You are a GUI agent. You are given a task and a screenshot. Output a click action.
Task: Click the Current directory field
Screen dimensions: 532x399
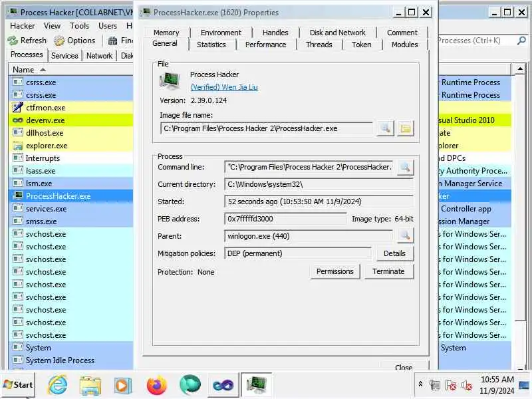319,184
